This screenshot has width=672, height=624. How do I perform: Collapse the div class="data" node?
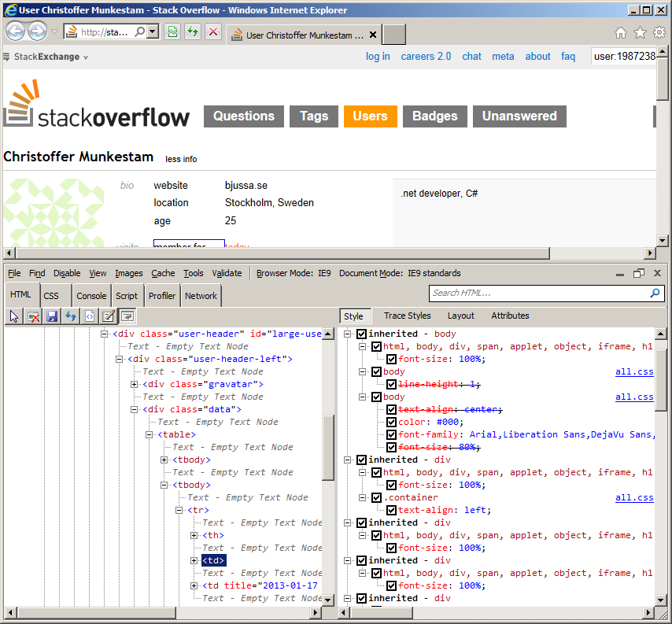[134, 410]
